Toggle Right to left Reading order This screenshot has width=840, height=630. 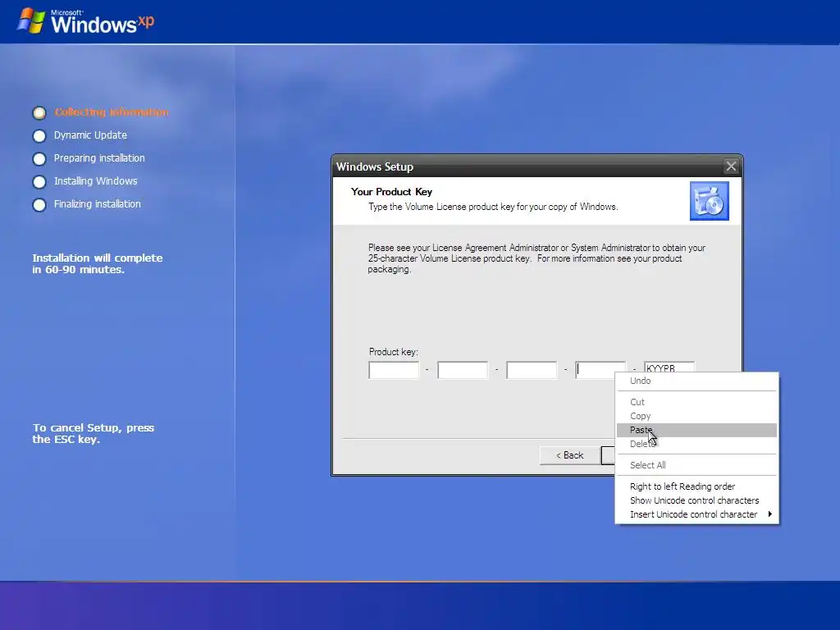click(x=696, y=486)
